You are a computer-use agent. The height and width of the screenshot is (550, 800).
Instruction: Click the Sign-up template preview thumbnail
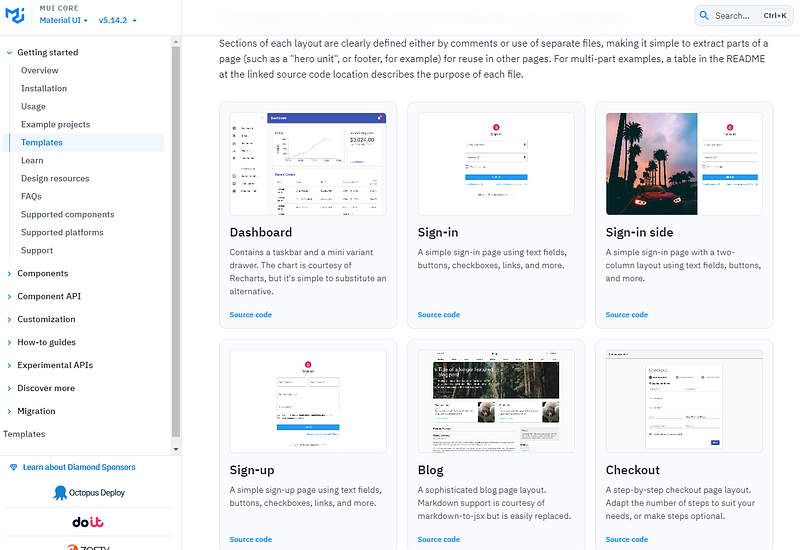pyautogui.click(x=308, y=401)
